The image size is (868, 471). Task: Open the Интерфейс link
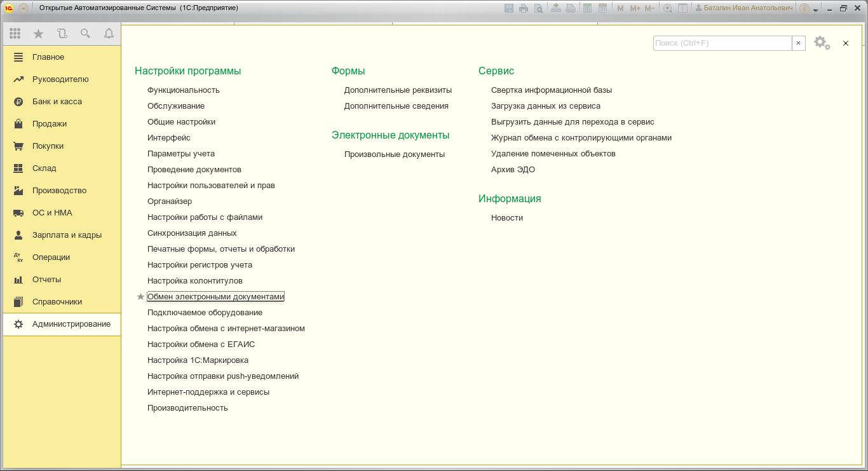pos(169,138)
